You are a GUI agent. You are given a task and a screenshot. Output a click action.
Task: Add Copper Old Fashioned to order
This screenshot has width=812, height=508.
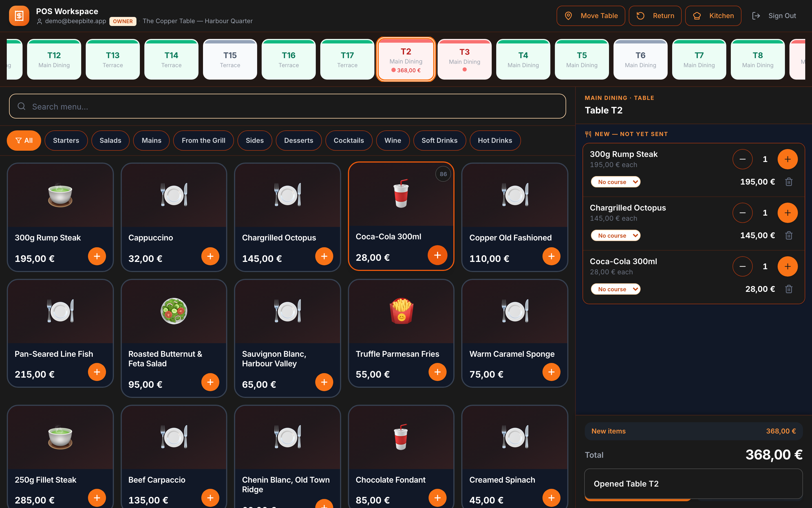pyautogui.click(x=551, y=256)
